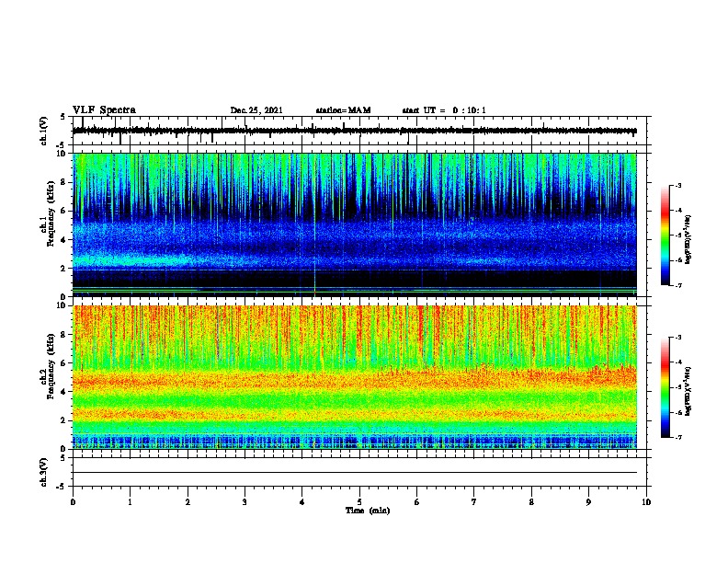Click the "start UT = 0:10:1" header text
Viewport: 728px width, 563px height.
[444, 110]
